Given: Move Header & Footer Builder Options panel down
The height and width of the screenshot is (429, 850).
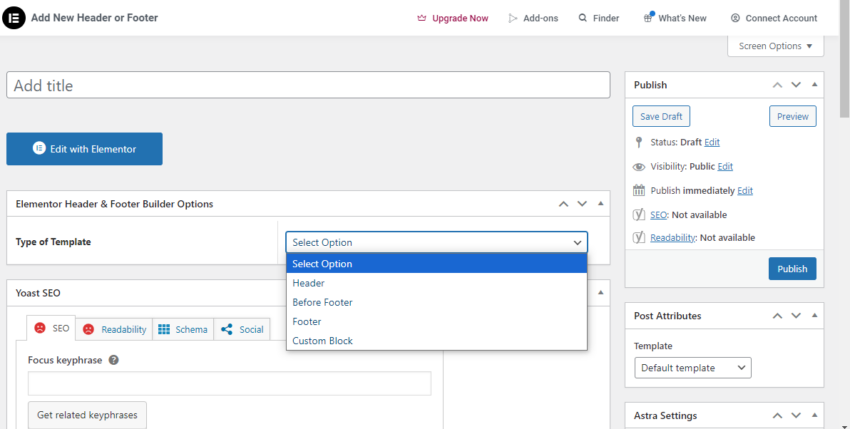Looking at the screenshot, I should 582,204.
